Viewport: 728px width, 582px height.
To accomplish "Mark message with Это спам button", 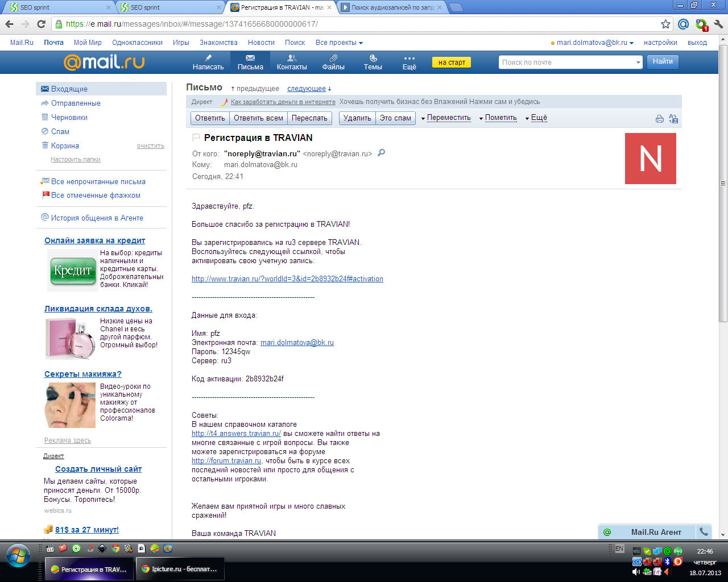I will click(395, 118).
